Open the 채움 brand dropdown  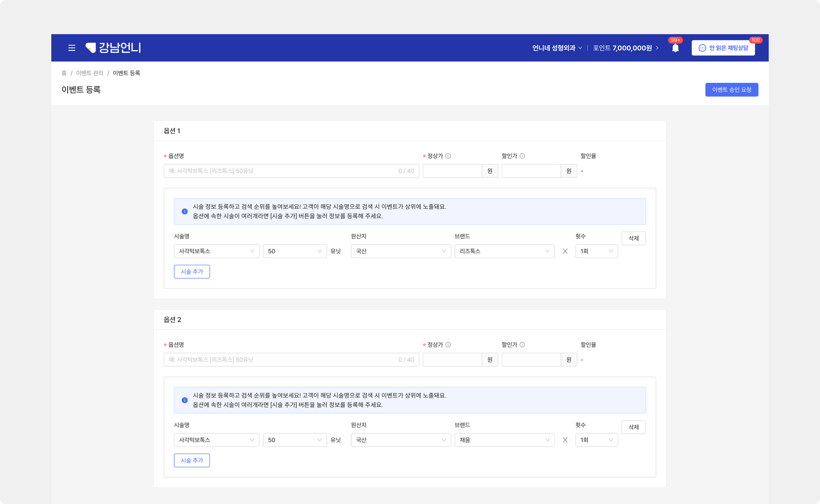coord(504,440)
